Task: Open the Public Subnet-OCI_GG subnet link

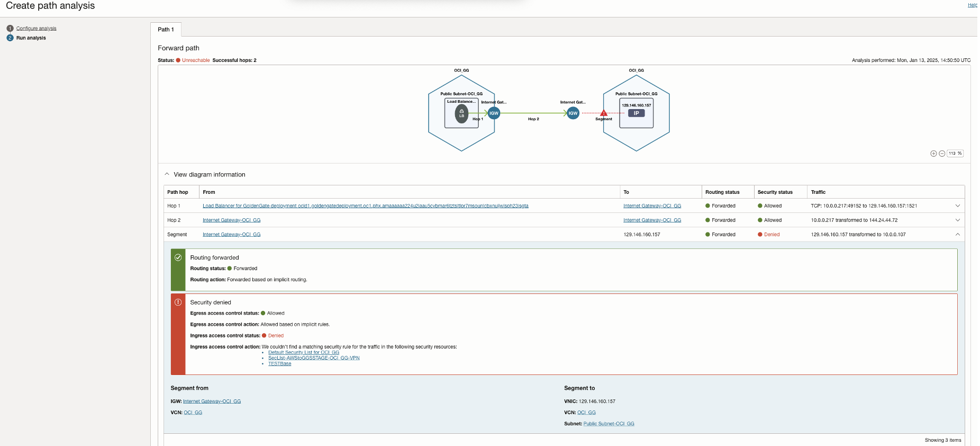Action: coord(609,424)
